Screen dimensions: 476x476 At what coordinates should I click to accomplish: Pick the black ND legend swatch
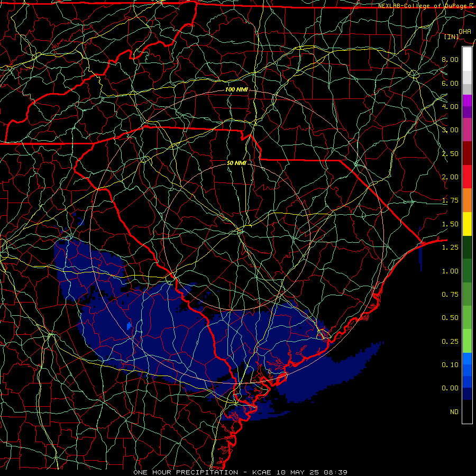pyautogui.click(x=467, y=411)
